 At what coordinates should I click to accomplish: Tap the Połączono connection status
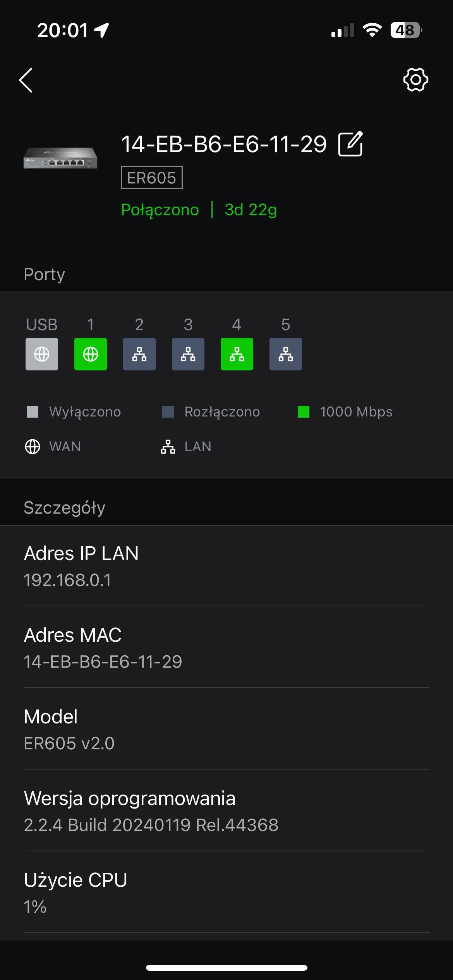(x=160, y=210)
